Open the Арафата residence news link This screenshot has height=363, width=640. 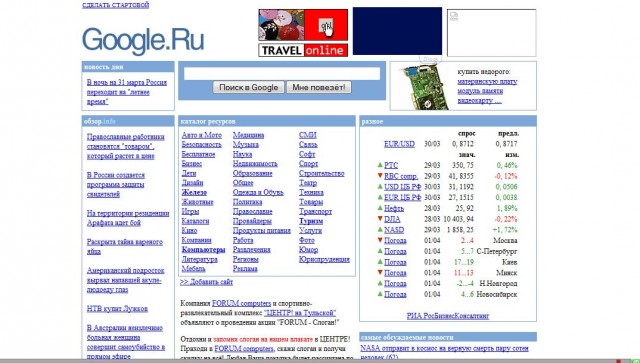pyautogui.click(x=128, y=218)
